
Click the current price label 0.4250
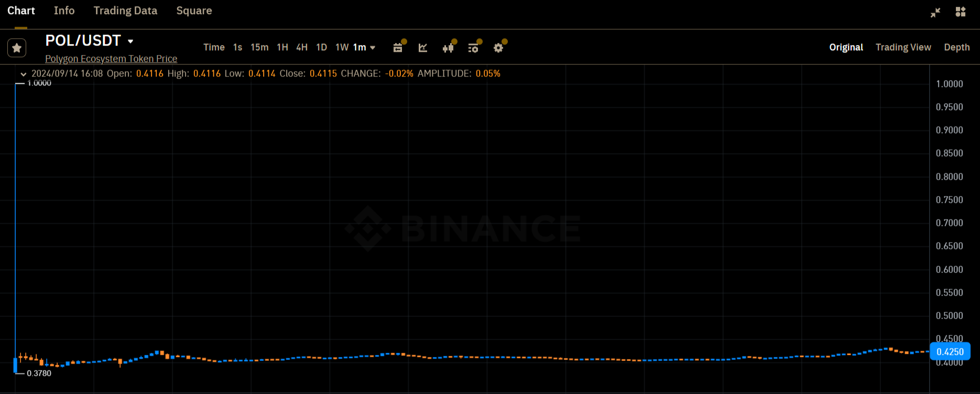click(x=950, y=352)
